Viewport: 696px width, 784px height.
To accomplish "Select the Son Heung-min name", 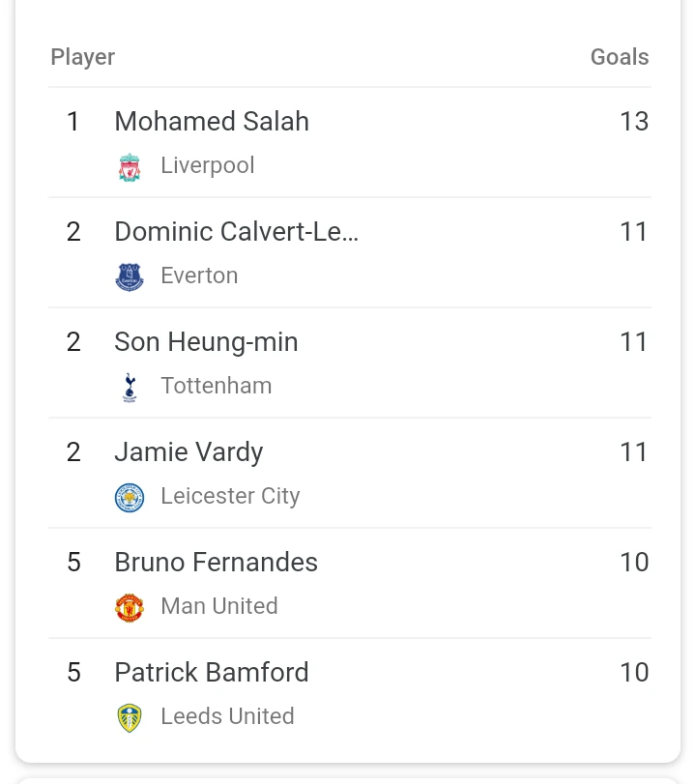I will 206,342.
